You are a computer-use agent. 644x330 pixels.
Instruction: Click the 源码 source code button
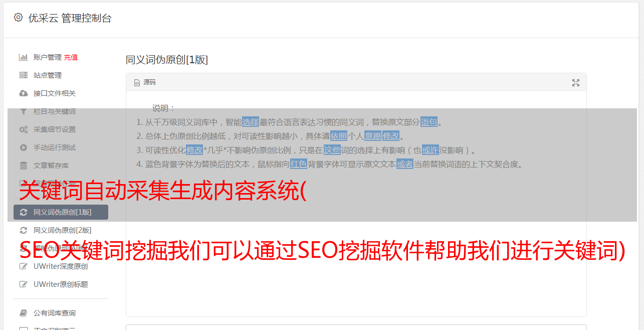(x=145, y=82)
